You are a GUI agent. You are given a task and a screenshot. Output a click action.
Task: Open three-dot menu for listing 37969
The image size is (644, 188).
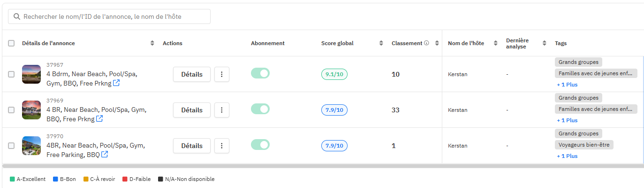click(222, 110)
